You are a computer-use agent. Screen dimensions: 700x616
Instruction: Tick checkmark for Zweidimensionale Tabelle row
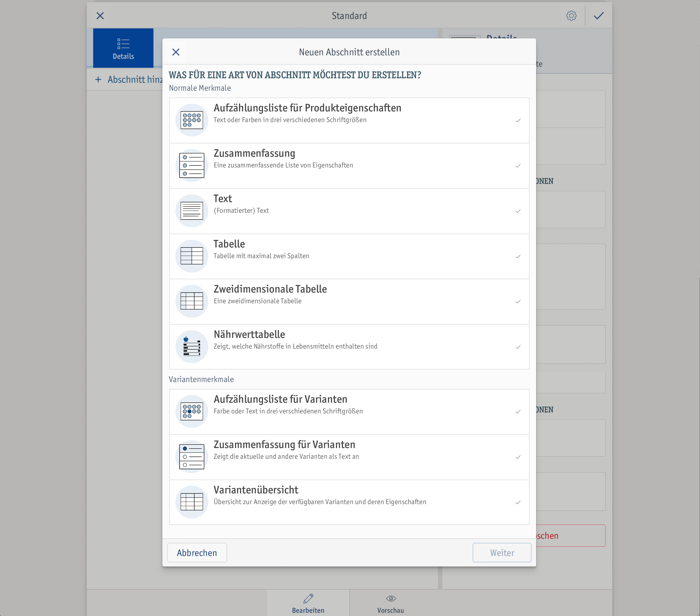click(x=518, y=302)
